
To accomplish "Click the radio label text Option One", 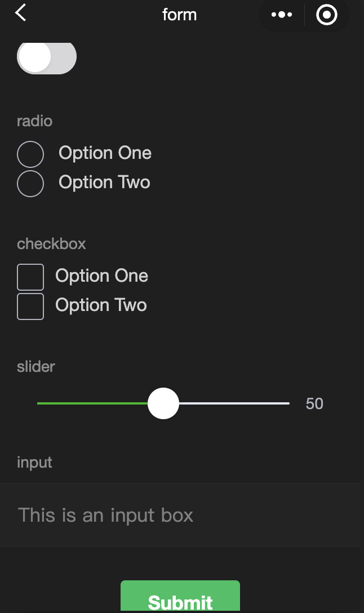I will pos(105,153).
